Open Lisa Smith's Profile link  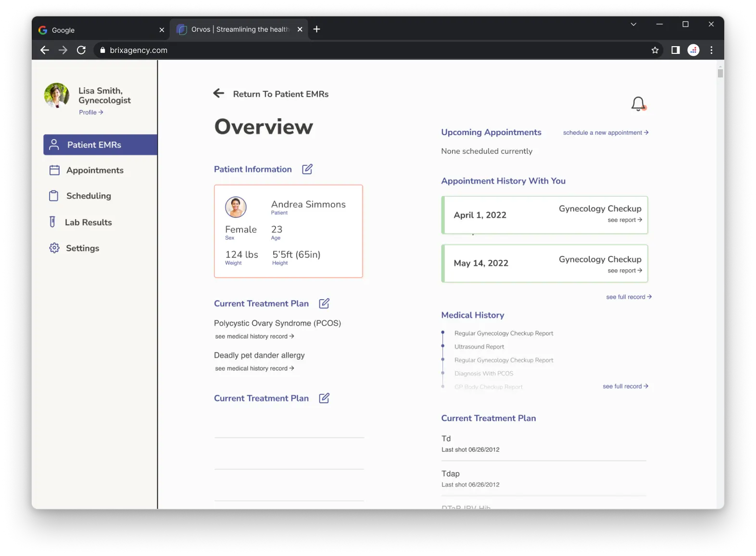click(91, 112)
